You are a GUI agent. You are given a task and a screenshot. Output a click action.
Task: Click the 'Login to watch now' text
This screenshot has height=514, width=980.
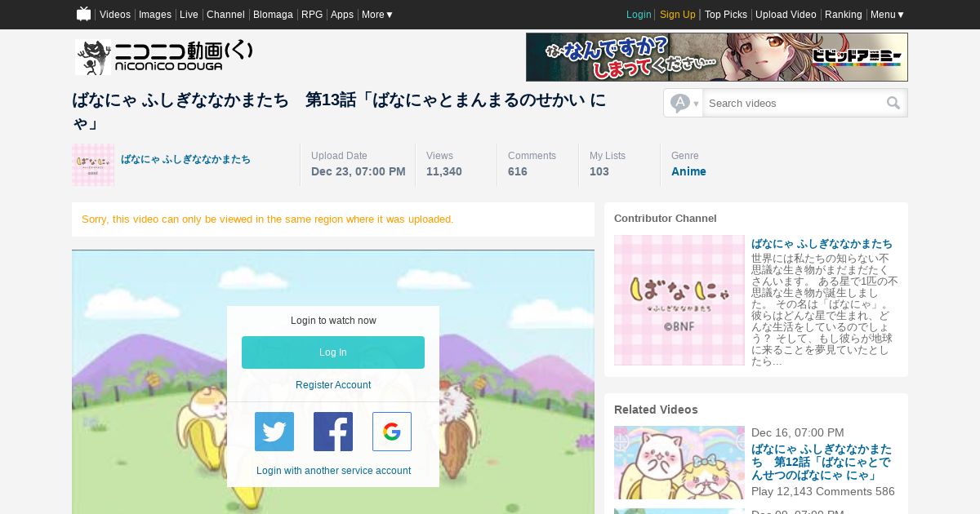pyautogui.click(x=333, y=321)
